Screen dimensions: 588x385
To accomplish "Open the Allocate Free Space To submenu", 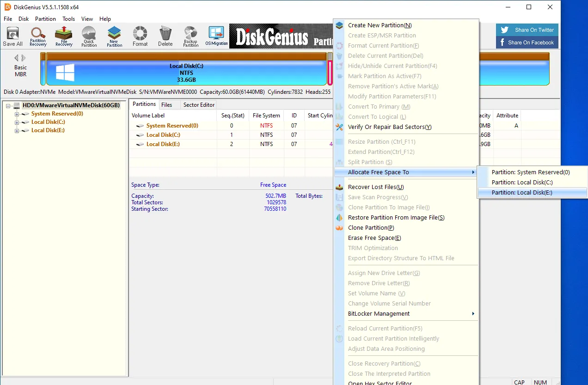I will (406, 172).
